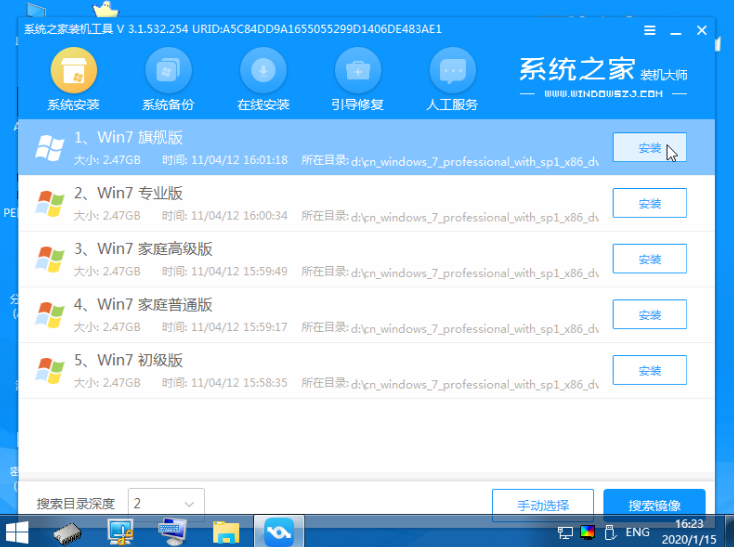734x547 pixels.
Task: Open the hamburger menu in the title bar
Action: click(649, 30)
